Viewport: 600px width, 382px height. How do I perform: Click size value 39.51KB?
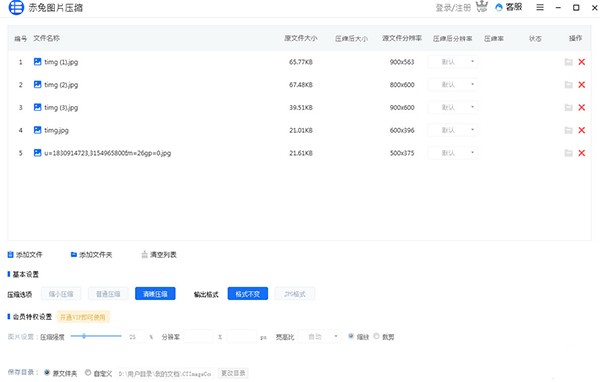point(301,108)
